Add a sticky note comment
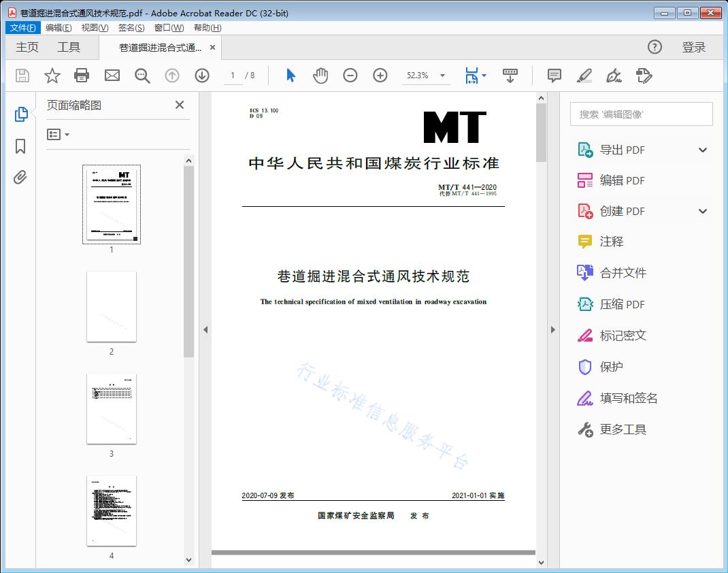 click(x=555, y=76)
